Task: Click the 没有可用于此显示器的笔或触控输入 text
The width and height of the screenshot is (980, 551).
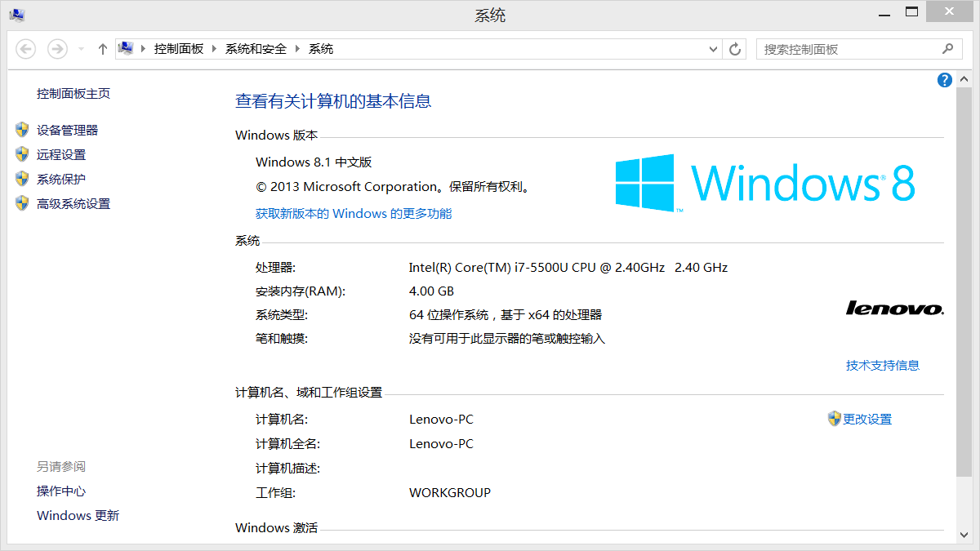Action: point(507,339)
